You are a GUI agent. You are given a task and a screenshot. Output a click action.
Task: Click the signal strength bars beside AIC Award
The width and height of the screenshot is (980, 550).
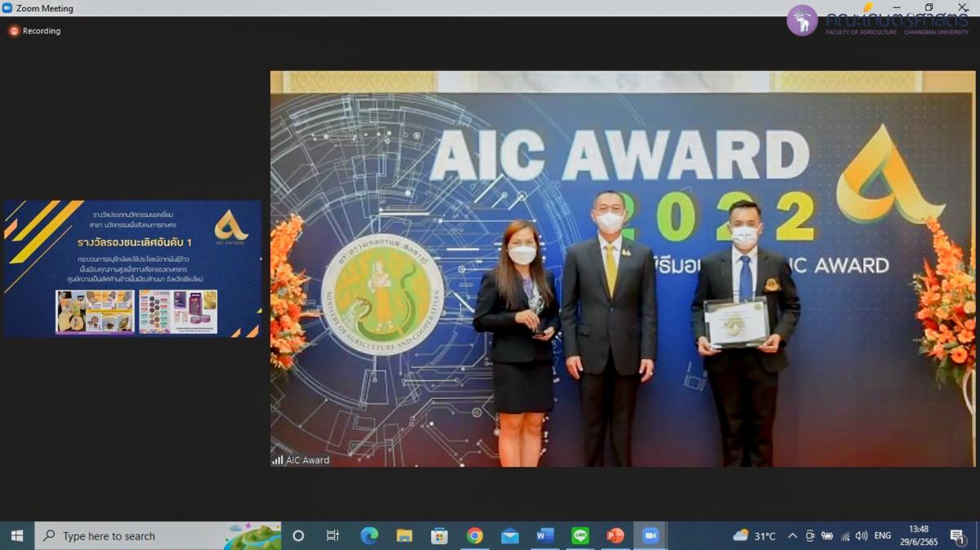click(278, 460)
